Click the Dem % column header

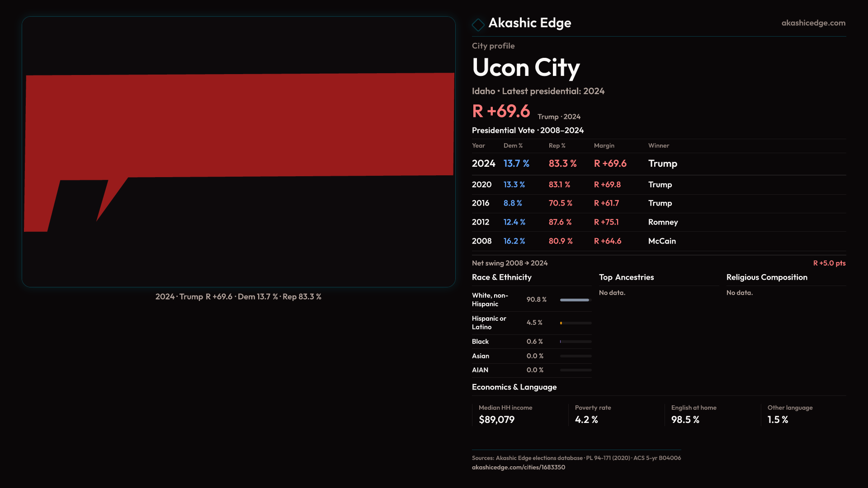click(x=513, y=145)
